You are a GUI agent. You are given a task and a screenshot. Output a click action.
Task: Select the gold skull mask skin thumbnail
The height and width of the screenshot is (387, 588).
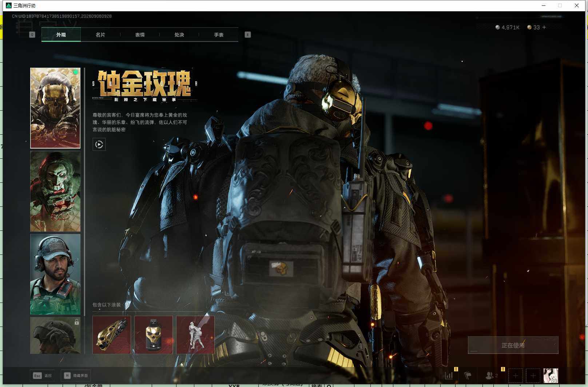[x=55, y=108]
